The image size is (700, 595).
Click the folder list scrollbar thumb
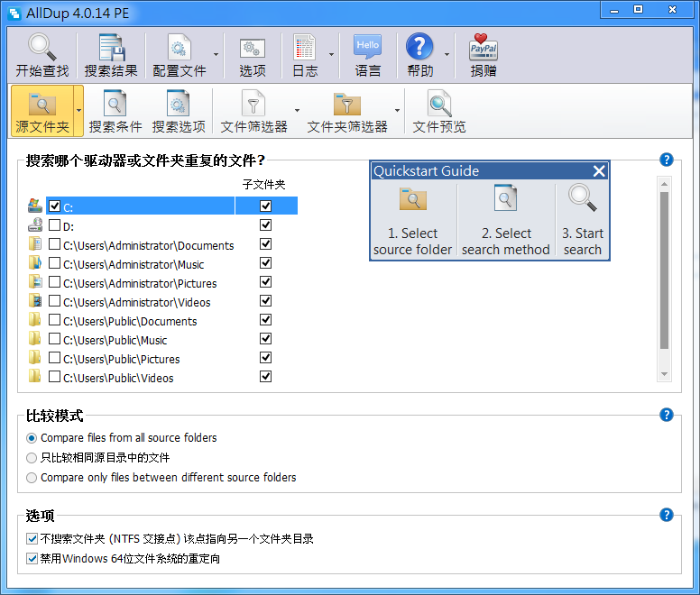[664, 270]
